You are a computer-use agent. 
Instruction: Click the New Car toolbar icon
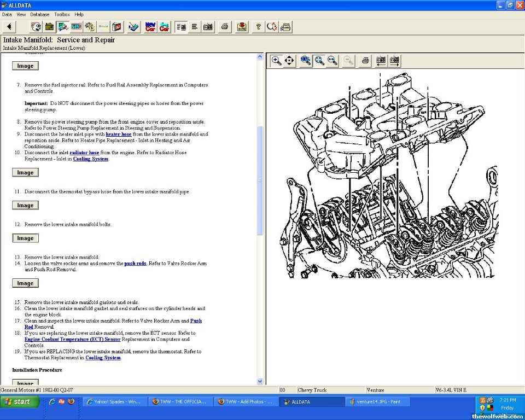coord(150,27)
